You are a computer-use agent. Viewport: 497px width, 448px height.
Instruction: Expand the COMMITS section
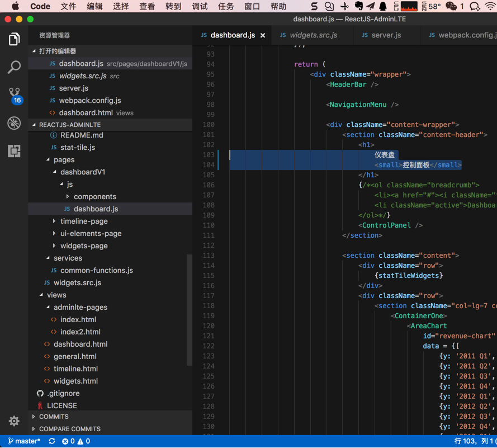tap(54, 417)
